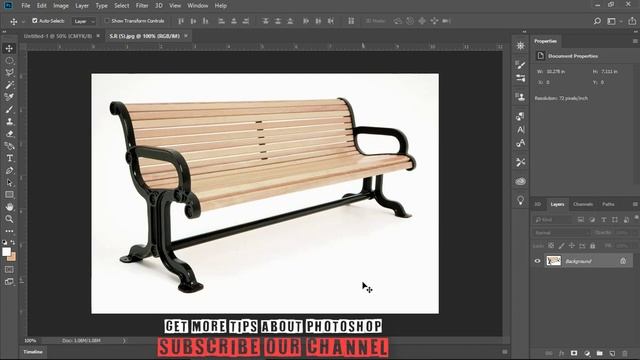640x360 pixels.
Task: Select the Eraser tool
Action: (9, 133)
